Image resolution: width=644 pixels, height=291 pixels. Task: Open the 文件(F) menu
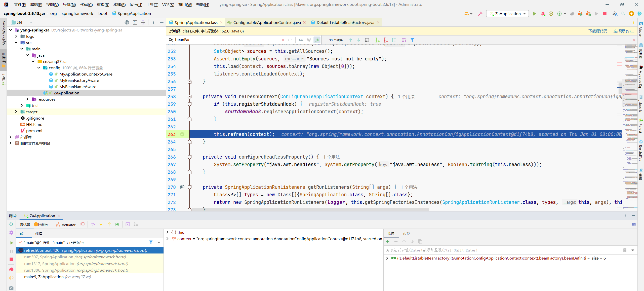[x=20, y=5]
